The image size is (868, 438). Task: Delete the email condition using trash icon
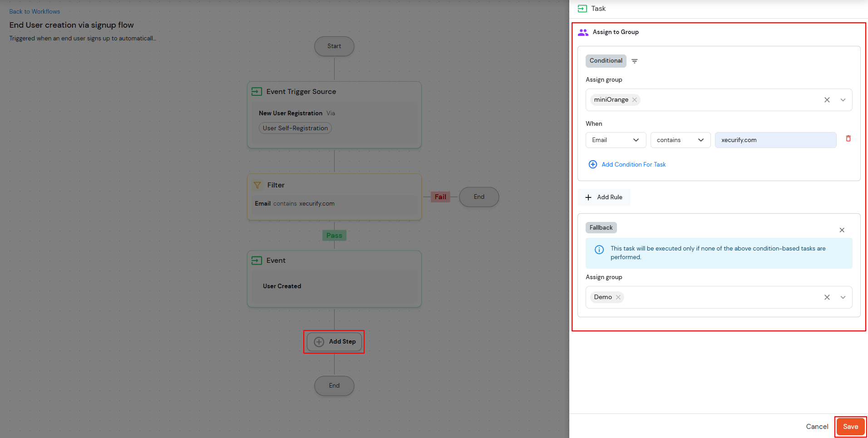[x=848, y=138]
